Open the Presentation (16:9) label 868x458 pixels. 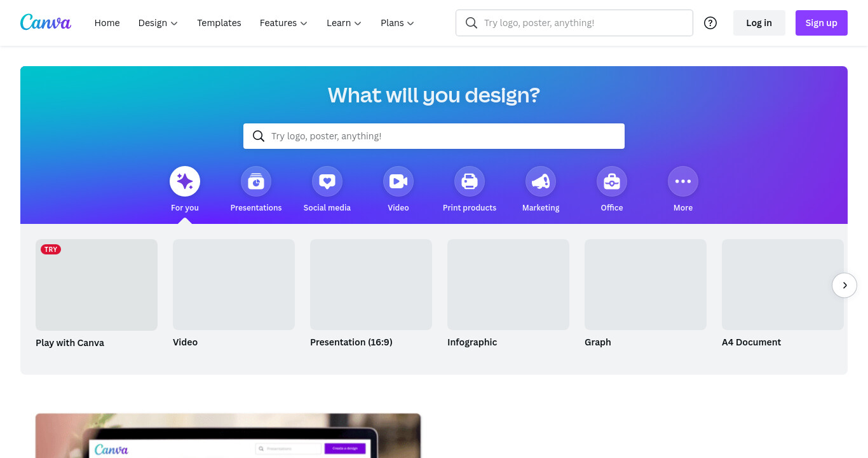coord(351,342)
